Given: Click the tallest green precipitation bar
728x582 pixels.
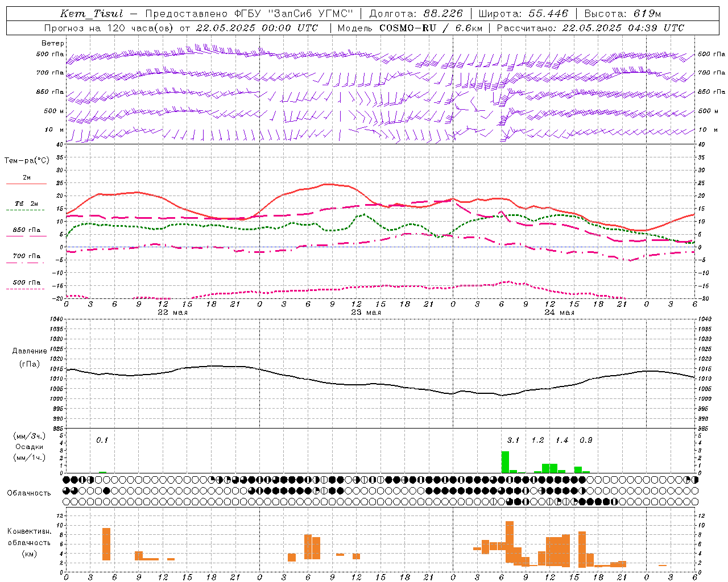Looking at the screenshot, I should tap(505, 462).
